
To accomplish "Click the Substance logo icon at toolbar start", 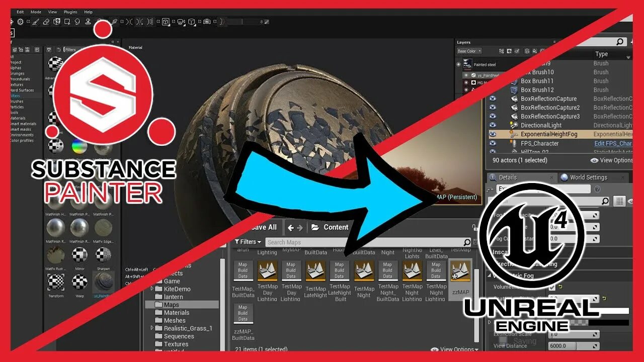I will (20, 22).
